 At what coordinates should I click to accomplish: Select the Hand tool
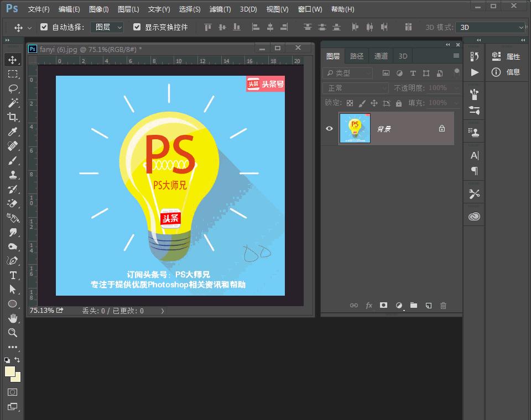click(x=13, y=318)
